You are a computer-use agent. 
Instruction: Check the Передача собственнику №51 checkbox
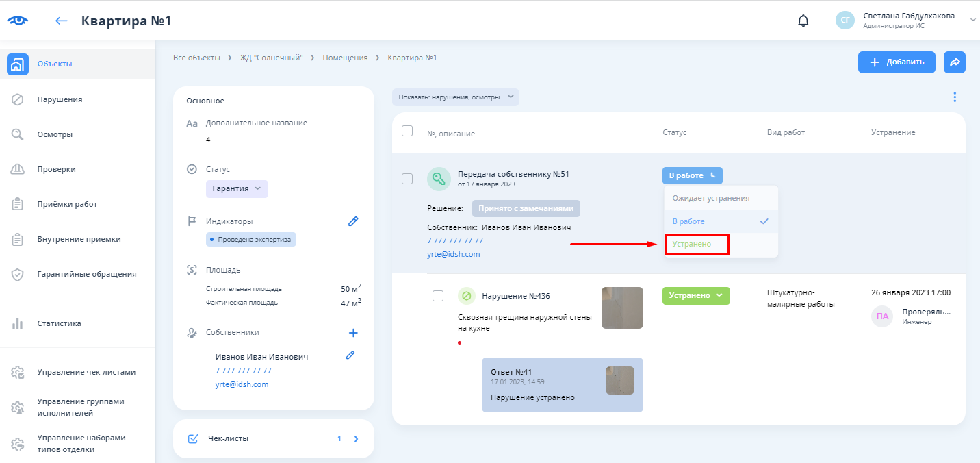(407, 179)
